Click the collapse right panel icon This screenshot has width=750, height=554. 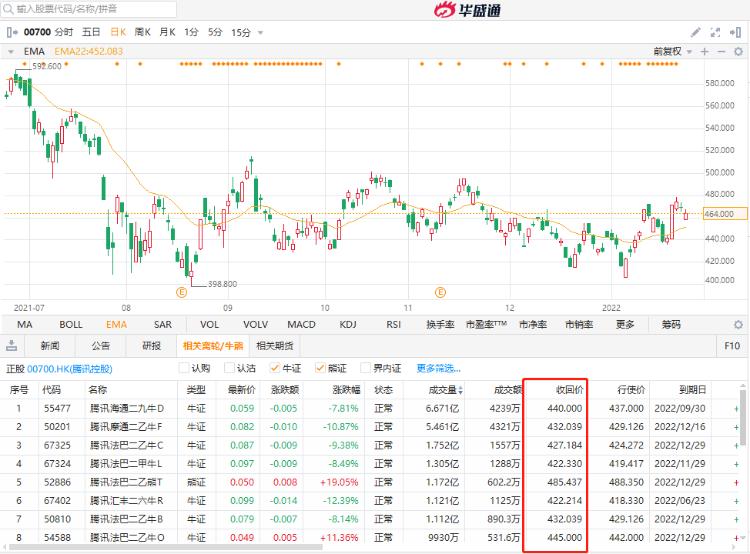pos(738,32)
